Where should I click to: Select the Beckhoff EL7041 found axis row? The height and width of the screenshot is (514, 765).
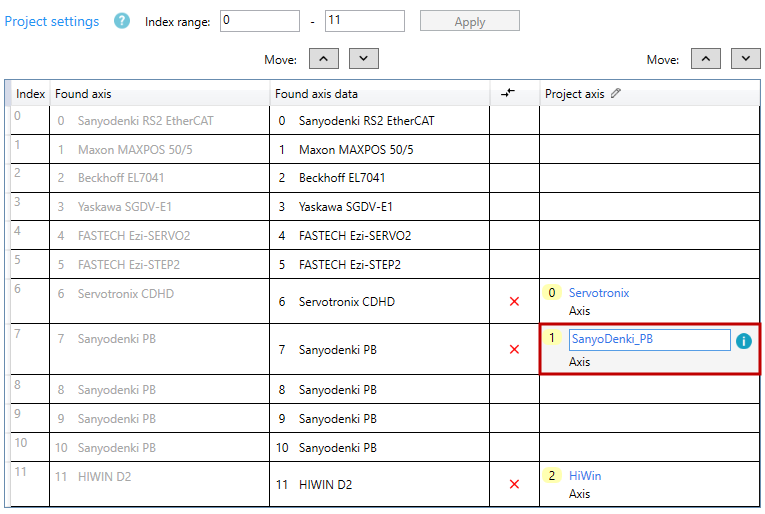pos(121,178)
